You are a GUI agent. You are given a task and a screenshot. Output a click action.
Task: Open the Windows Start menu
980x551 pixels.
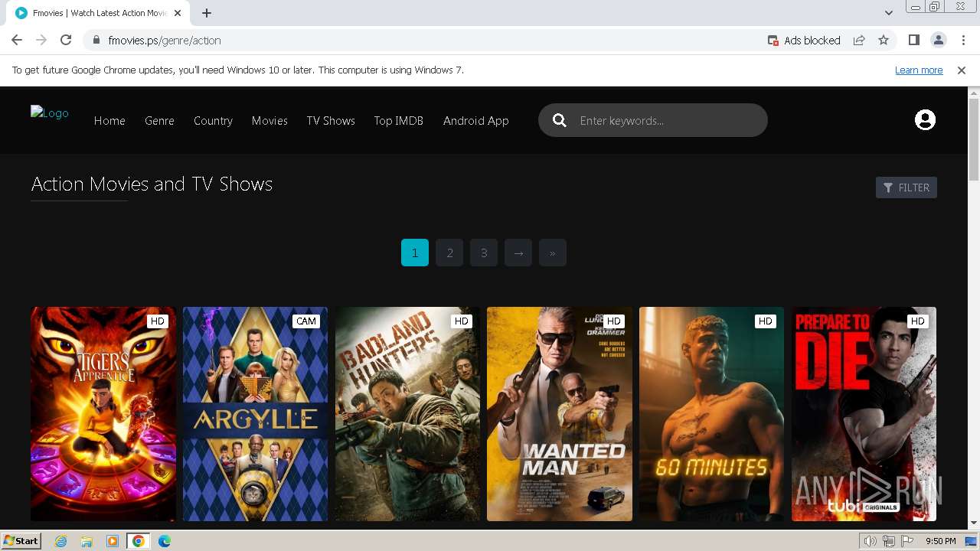[21, 540]
